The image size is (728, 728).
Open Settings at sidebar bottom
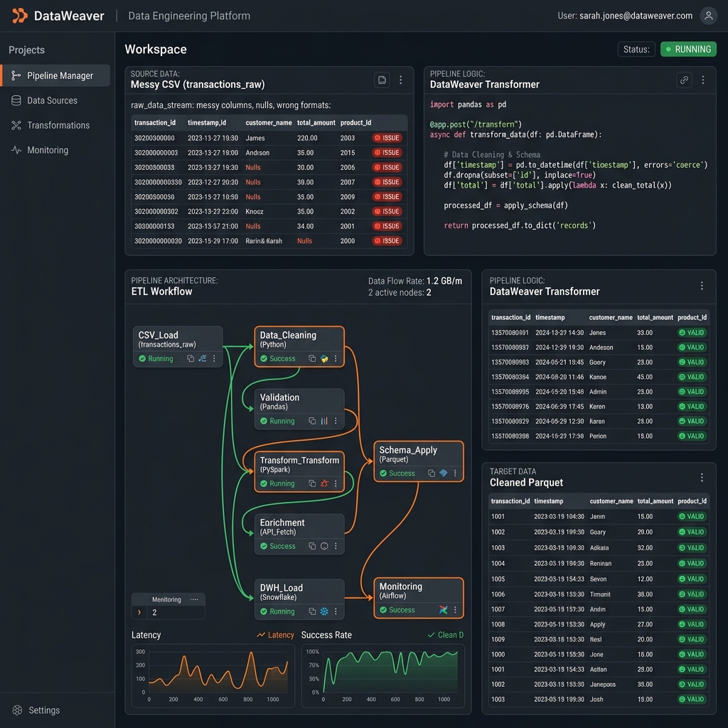(44, 710)
